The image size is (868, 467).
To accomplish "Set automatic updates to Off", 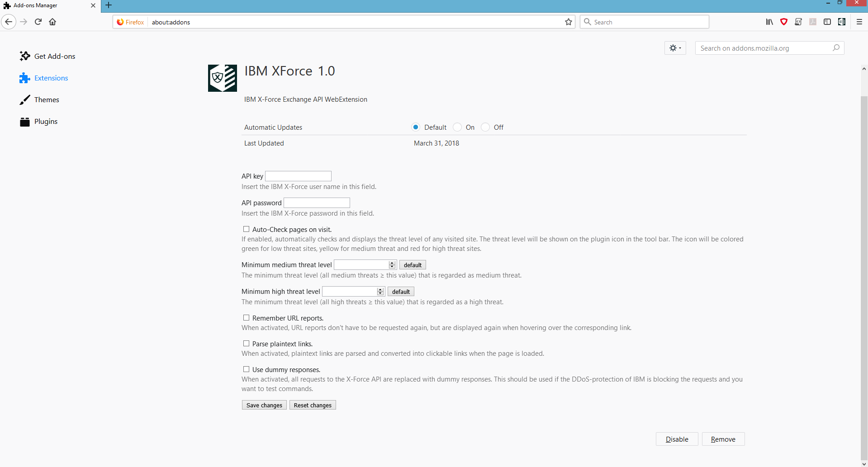I will [485, 127].
